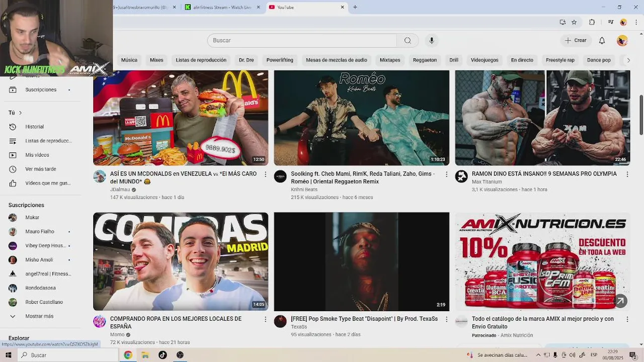Viewport: 644px width, 362px height.
Task: Expand the Tú section chevron
Action: pos(20,113)
